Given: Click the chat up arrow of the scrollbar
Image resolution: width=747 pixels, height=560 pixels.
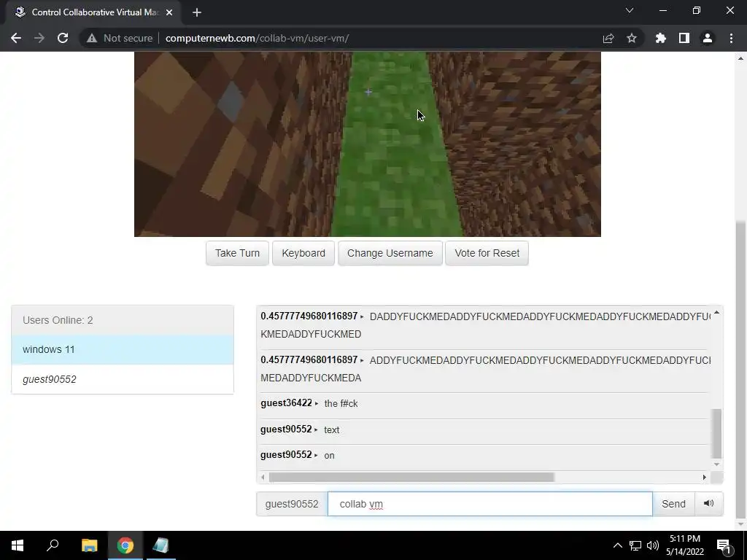Looking at the screenshot, I should [716, 312].
